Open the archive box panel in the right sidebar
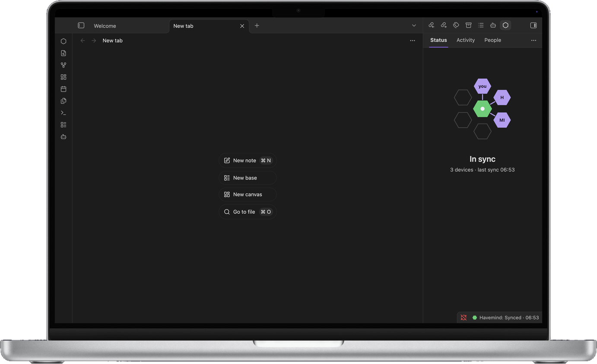Viewport: 597px width, 364px height. (x=468, y=25)
